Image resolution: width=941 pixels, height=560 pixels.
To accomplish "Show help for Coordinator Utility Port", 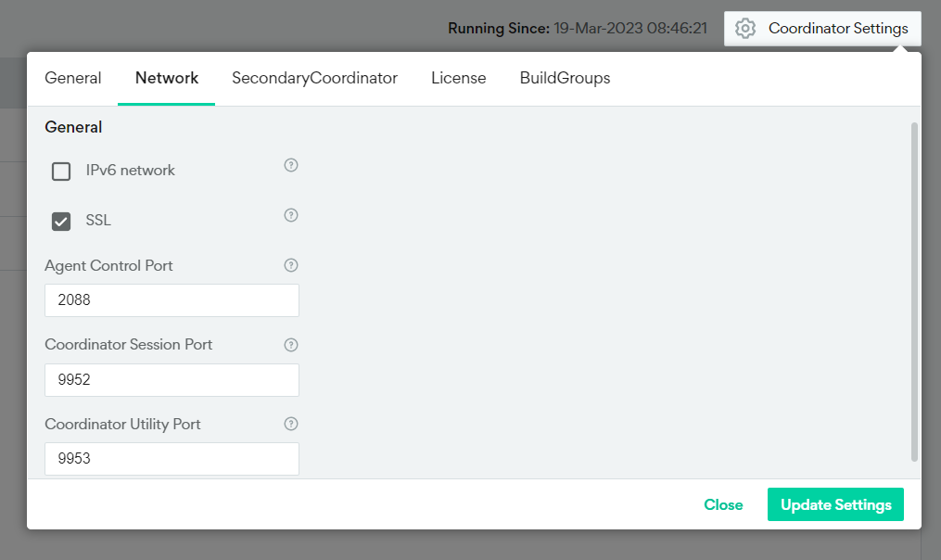I will [291, 424].
